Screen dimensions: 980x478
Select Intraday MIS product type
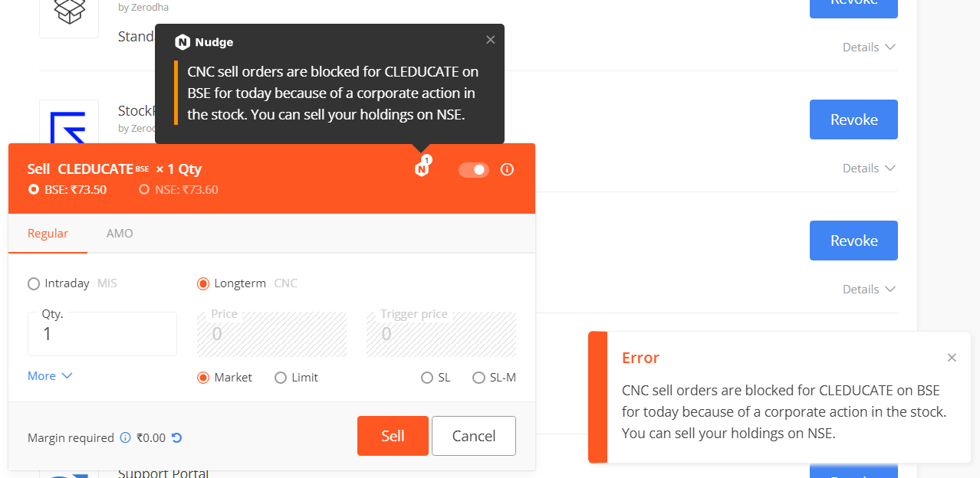pos(72,283)
